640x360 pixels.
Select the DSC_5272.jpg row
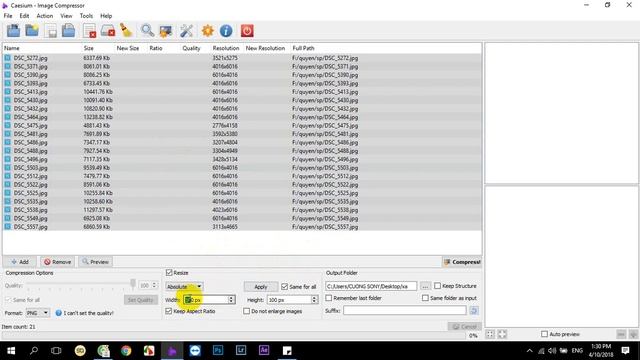pos(242,58)
